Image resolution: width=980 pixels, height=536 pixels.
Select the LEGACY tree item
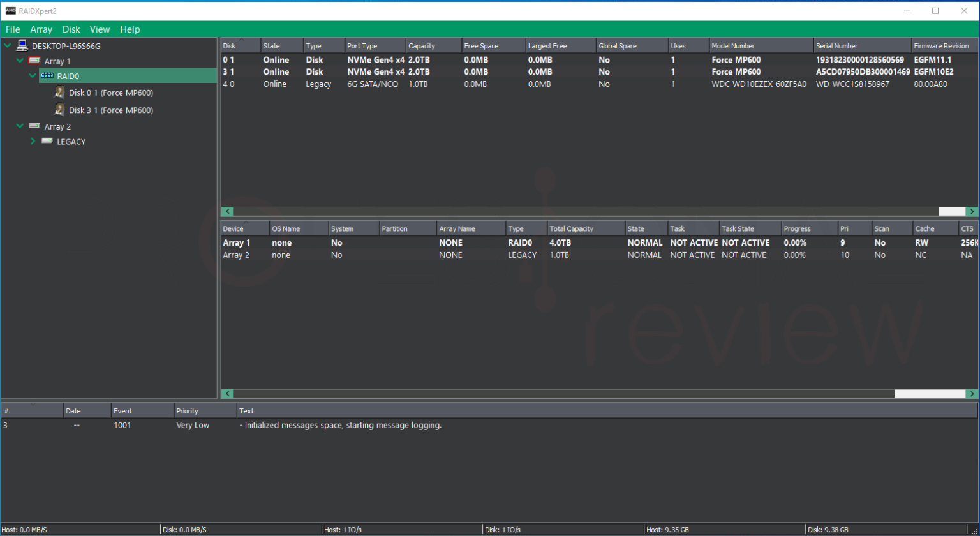(71, 142)
